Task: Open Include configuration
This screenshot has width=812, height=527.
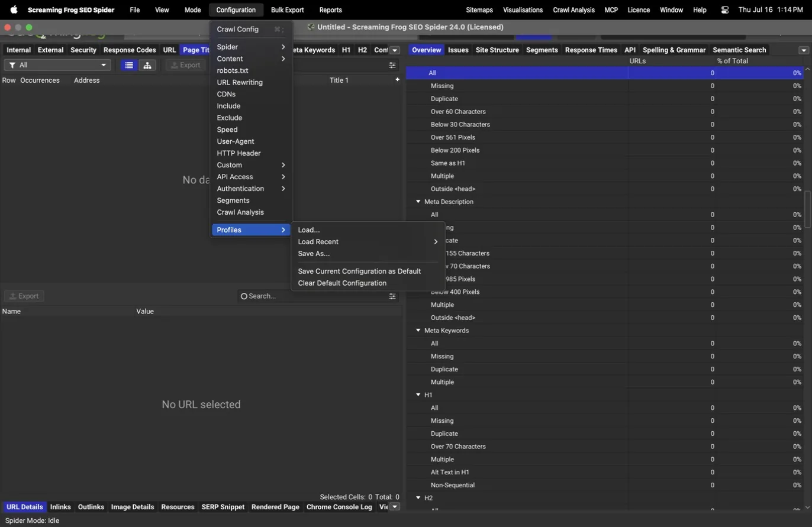Action: click(x=251, y=106)
